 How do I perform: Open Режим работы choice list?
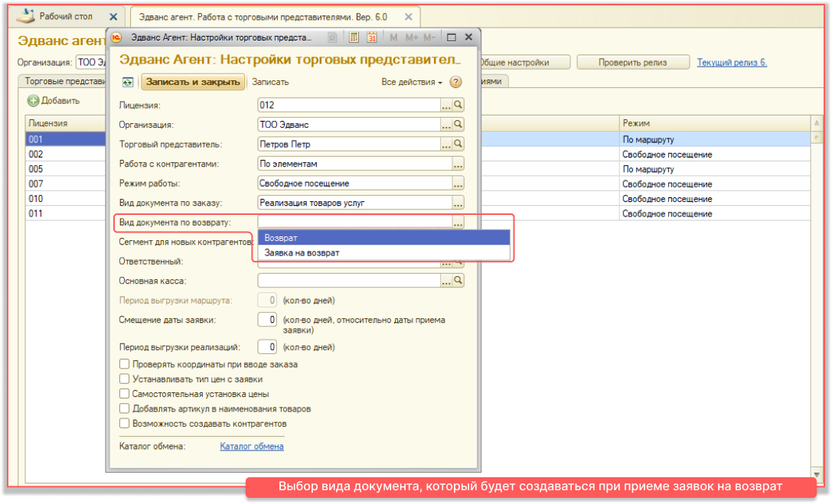458,184
